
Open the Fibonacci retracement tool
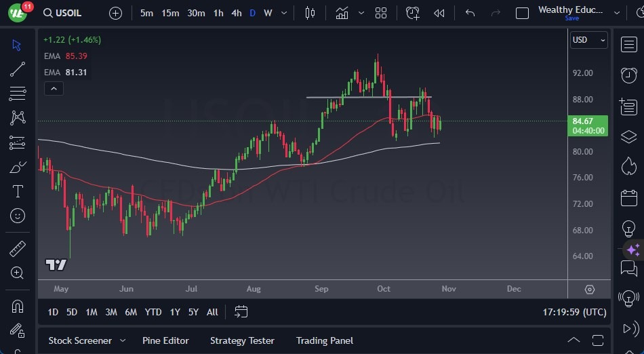pyautogui.click(x=18, y=93)
